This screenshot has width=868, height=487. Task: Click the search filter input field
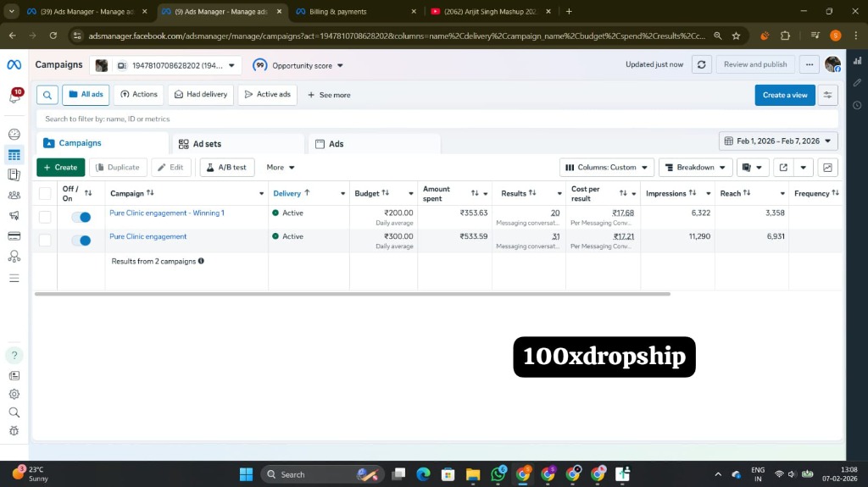click(x=437, y=119)
